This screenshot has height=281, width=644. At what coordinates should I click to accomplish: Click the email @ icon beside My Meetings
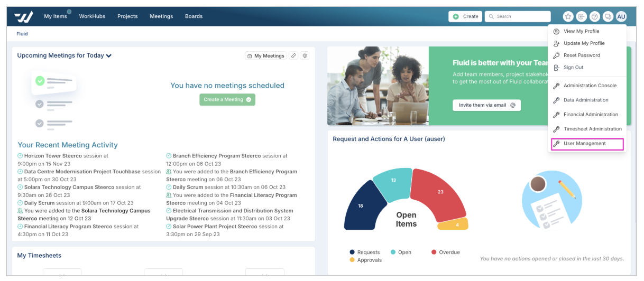(x=305, y=55)
